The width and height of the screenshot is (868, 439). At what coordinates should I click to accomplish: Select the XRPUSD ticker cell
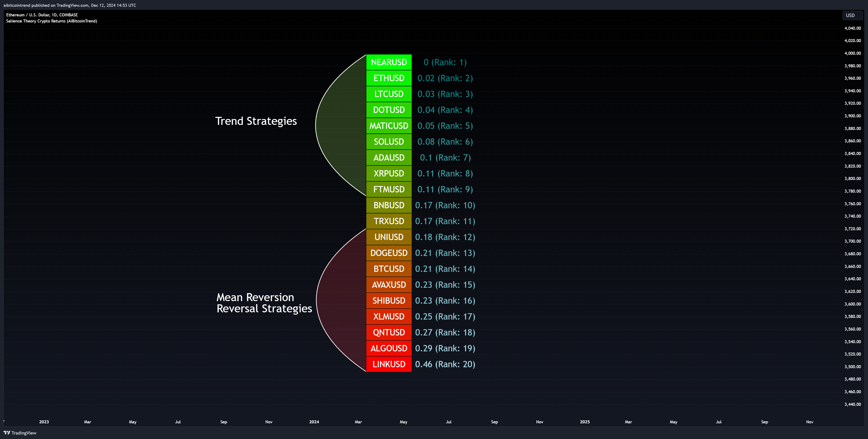(389, 173)
